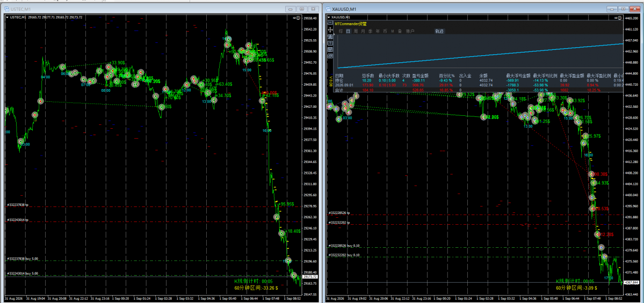The height and width of the screenshot is (303, 644).
Task: Collapse the MTCommander panel using the minus icon
Action: 330,23
